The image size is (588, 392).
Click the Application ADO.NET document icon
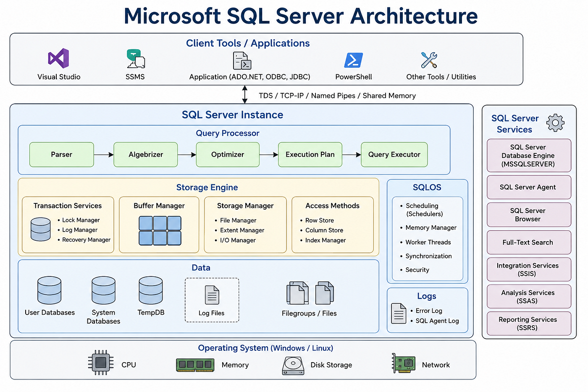242,61
